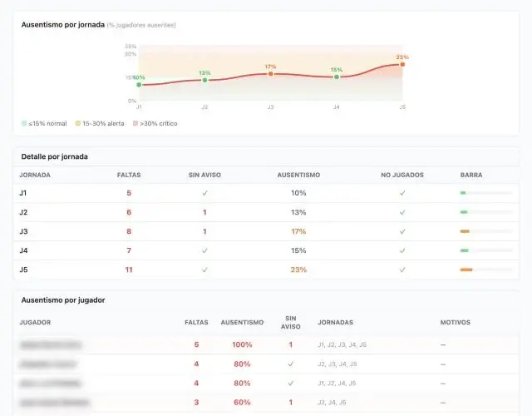
Task: Click the JUGADOR column header
Action: point(35,322)
